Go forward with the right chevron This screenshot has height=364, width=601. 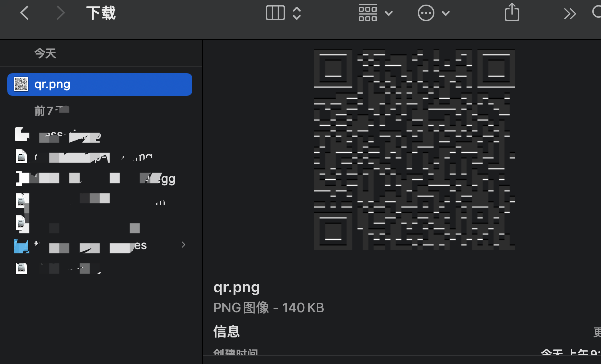[x=60, y=13]
